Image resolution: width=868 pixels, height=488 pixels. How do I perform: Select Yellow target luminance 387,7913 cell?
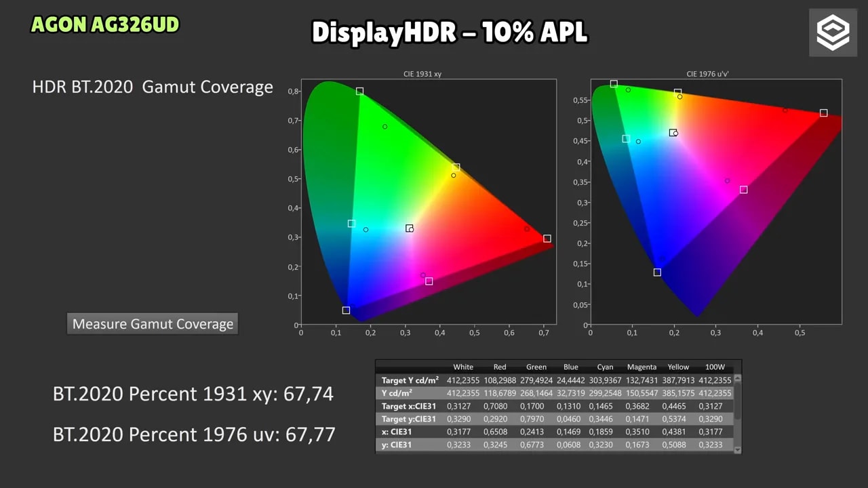pyautogui.click(x=678, y=380)
